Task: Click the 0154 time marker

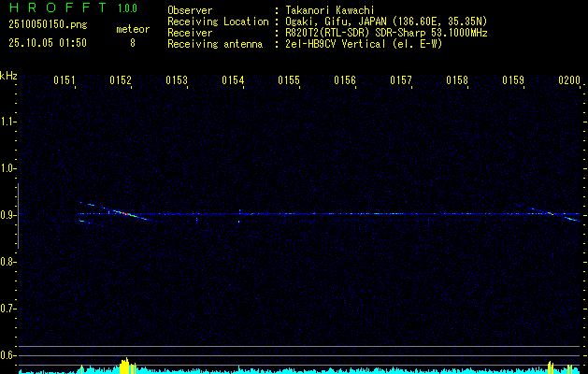Action: point(233,81)
